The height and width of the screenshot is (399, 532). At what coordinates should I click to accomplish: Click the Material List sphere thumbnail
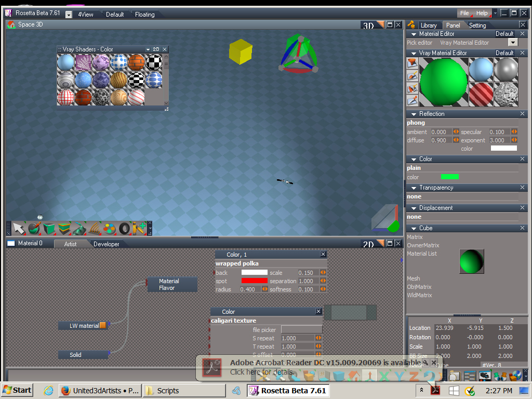(x=471, y=262)
